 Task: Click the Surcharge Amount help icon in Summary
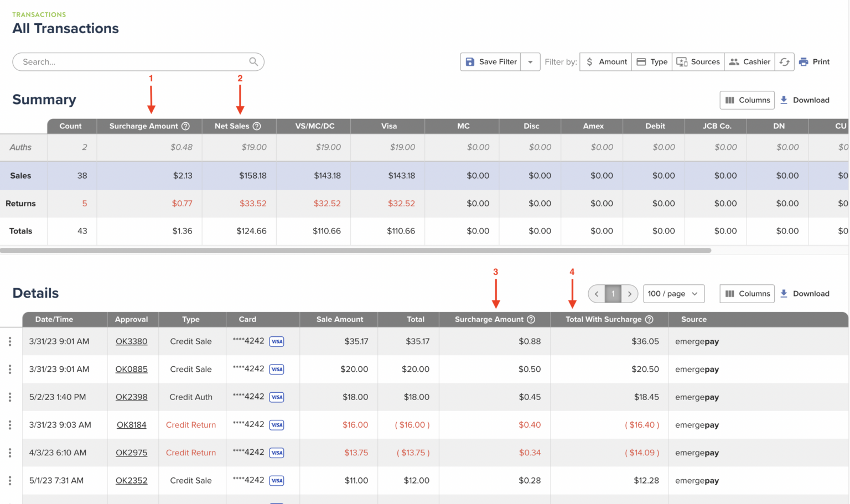point(184,126)
